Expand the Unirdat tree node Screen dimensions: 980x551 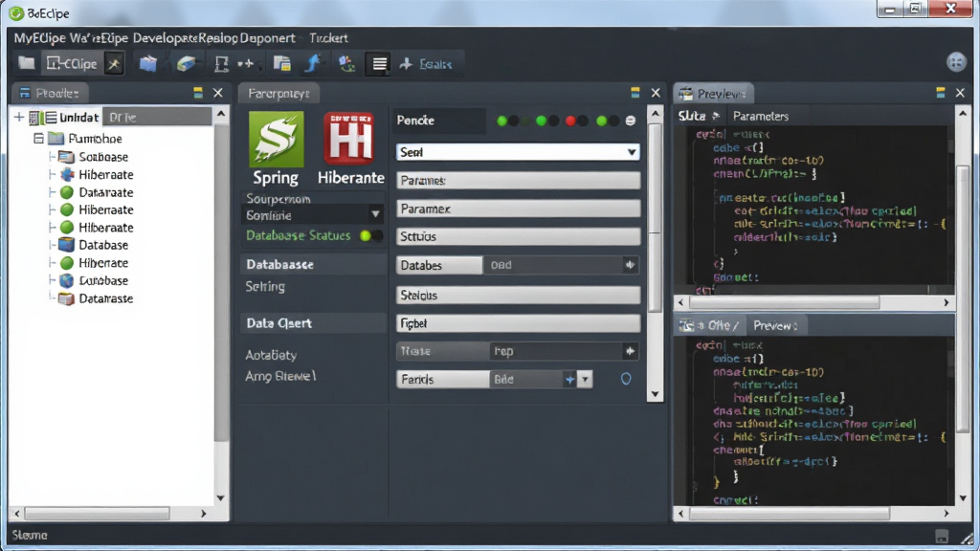click(x=19, y=117)
